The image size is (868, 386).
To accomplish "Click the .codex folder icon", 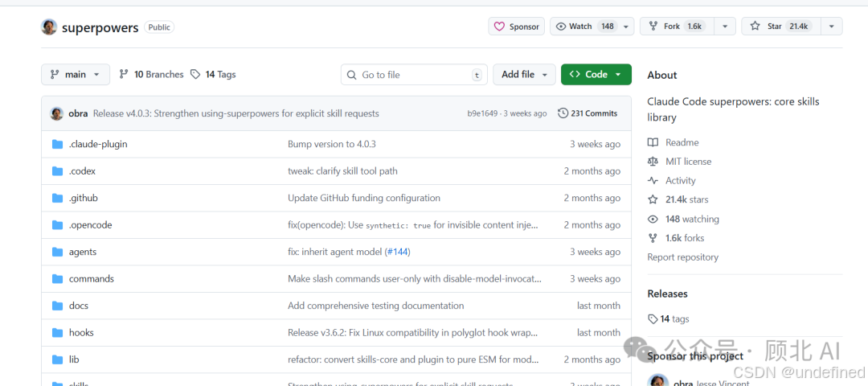I will coord(58,171).
